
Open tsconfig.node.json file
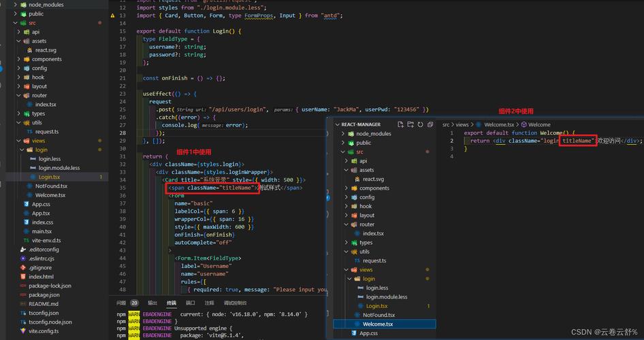[x=50, y=322]
